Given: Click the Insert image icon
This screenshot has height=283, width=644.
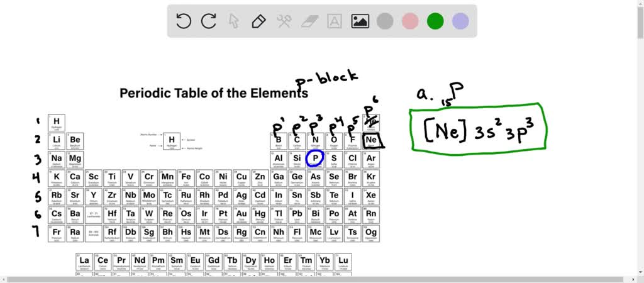Looking at the screenshot, I should 360,21.
